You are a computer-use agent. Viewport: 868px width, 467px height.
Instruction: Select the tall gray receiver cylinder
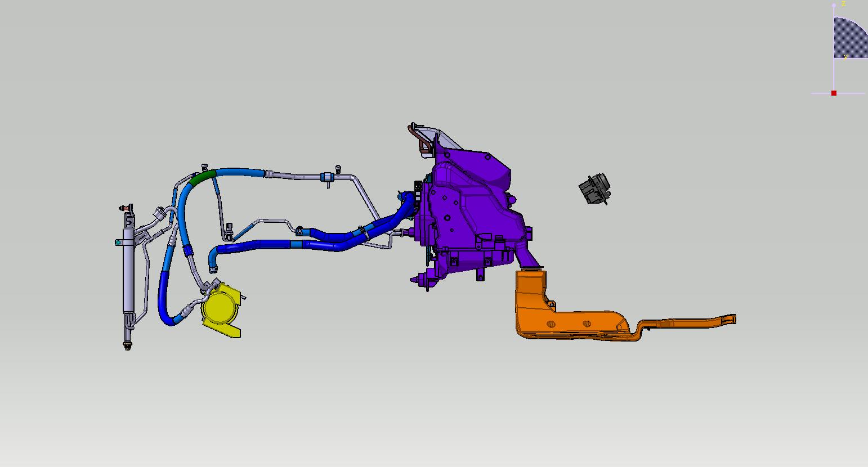(129, 270)
